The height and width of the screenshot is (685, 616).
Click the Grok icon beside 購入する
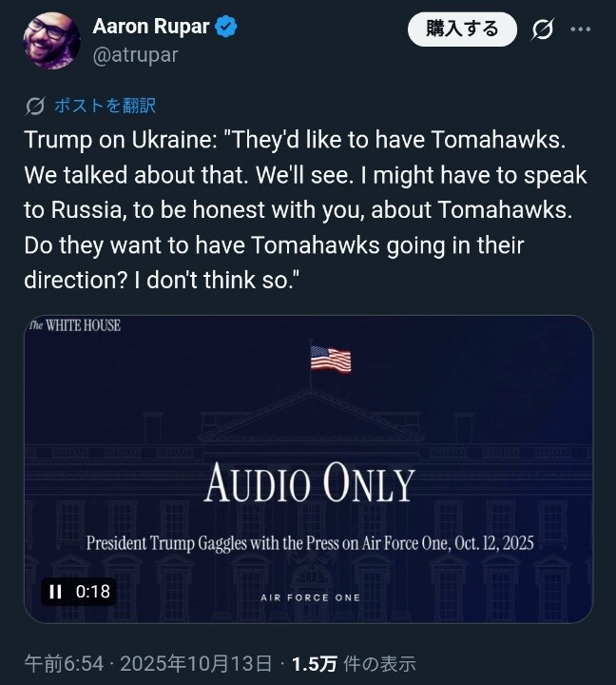pos(542,29)
